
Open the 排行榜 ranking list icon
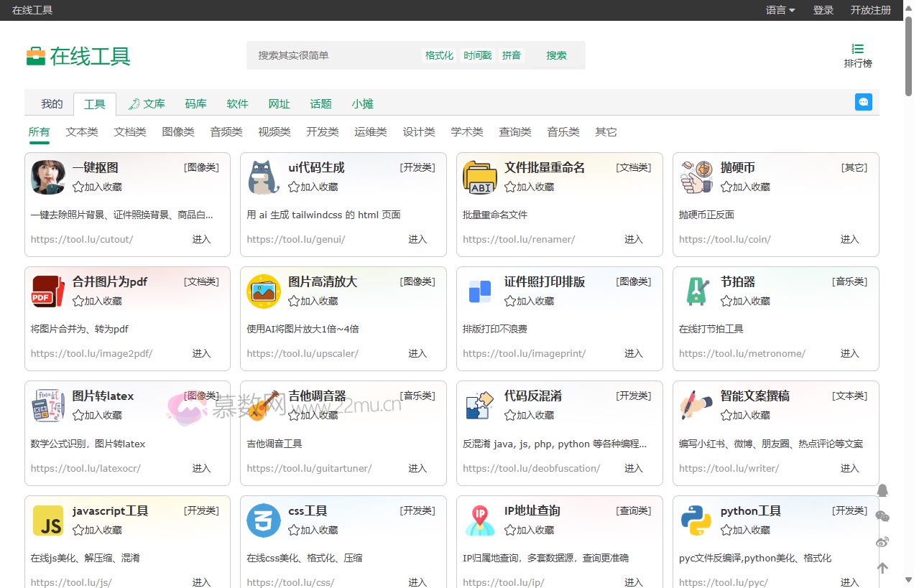click(x=858, y=49)
